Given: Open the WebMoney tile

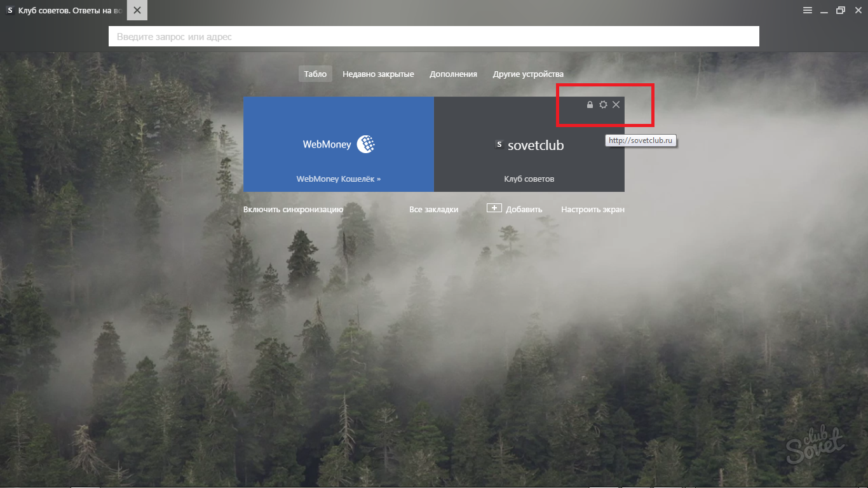Looking at the screenshot, I should tap(339, 144).
